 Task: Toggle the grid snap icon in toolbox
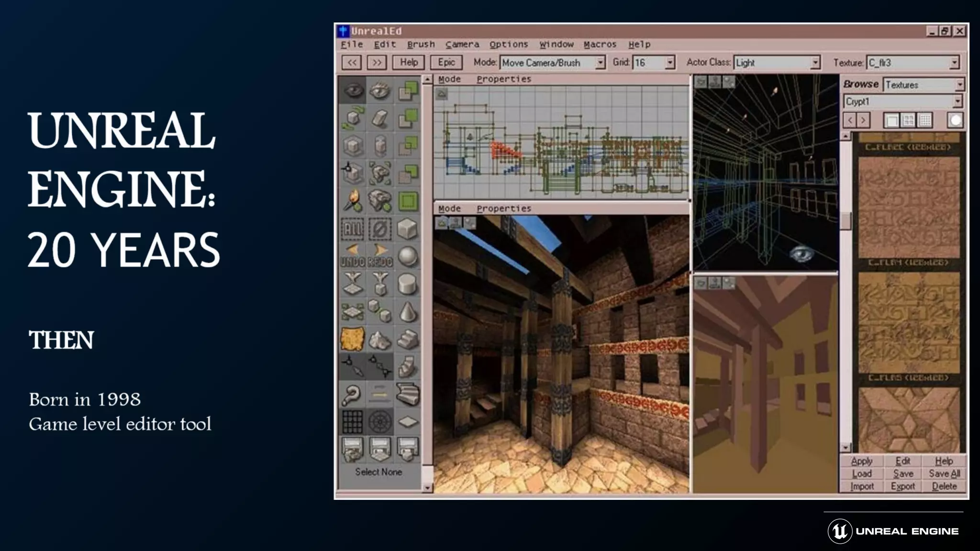353,422
